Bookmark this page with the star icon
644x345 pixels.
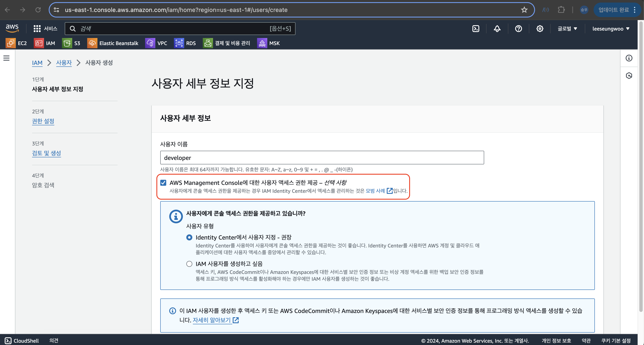pos(524,10)
